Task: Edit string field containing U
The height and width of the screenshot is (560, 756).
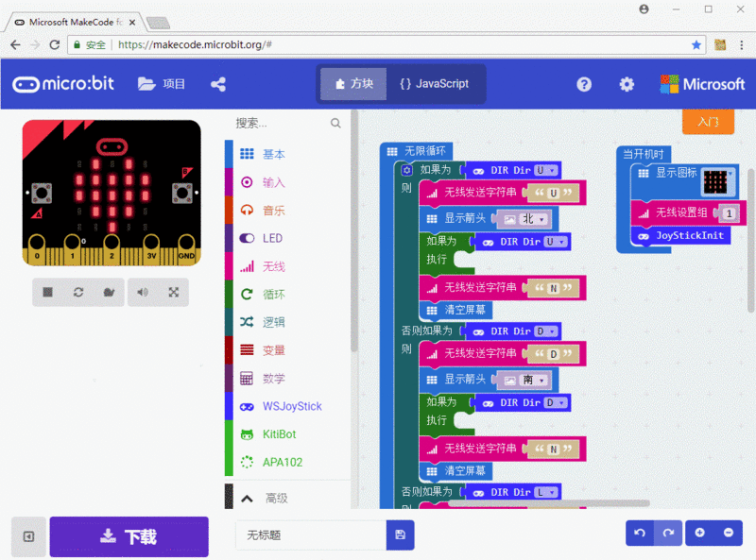Action: (x=554, y=194)
